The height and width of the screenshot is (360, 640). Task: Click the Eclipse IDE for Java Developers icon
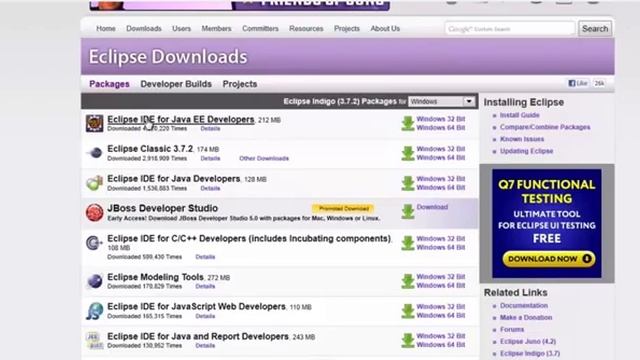tap(94, 183)
